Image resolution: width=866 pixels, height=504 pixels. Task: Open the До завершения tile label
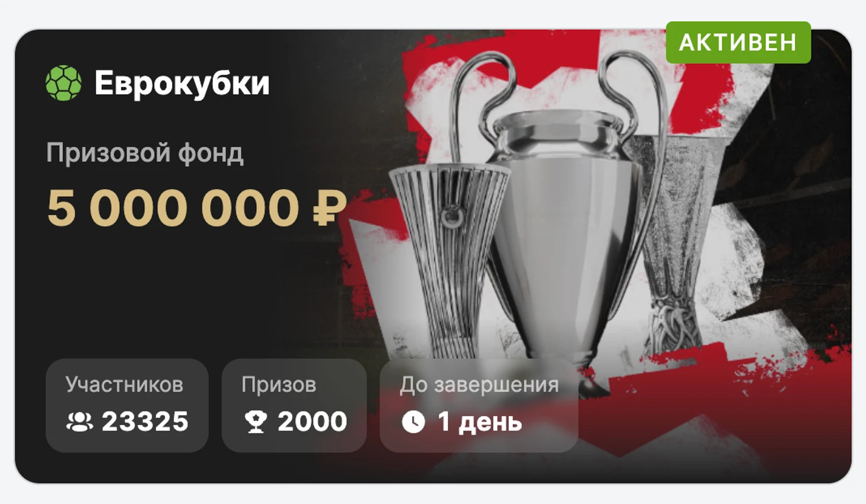coord(479,385)
